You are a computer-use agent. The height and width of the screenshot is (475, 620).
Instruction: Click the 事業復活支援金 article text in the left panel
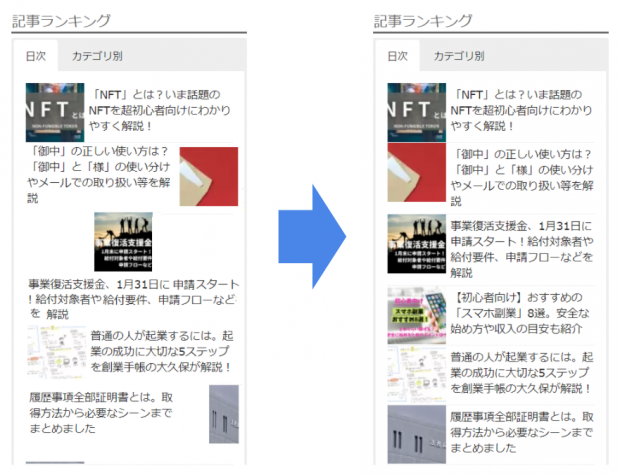click(133, 298)
